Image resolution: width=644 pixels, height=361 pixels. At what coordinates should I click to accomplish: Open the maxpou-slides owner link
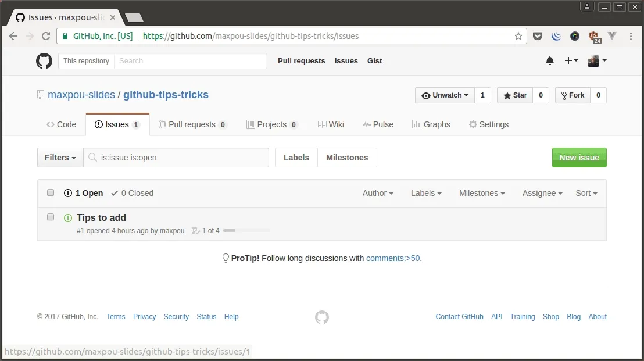click(x=81, y=95)
